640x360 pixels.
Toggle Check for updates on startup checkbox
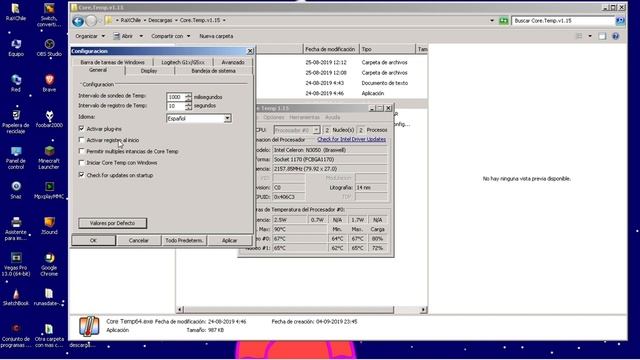point(81,175)
